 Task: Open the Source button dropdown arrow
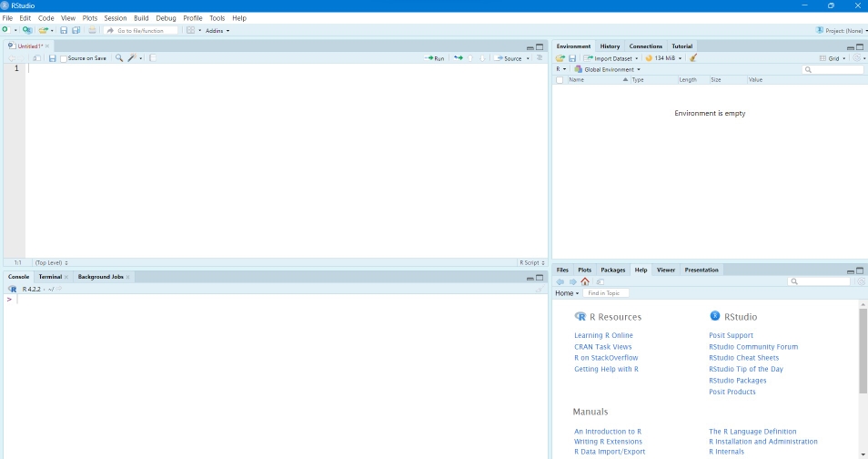tap(528, 58)
